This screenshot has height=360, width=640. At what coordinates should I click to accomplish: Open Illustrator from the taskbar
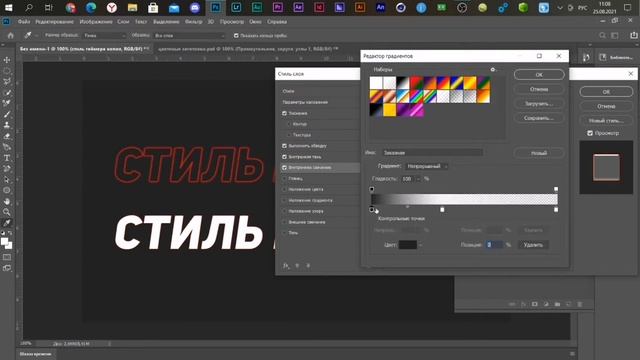(360, 7)
